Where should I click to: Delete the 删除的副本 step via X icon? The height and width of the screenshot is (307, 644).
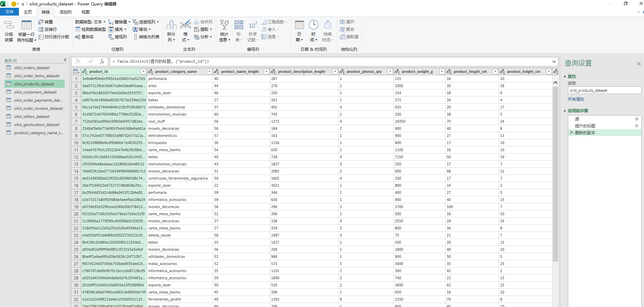[572, 132]
